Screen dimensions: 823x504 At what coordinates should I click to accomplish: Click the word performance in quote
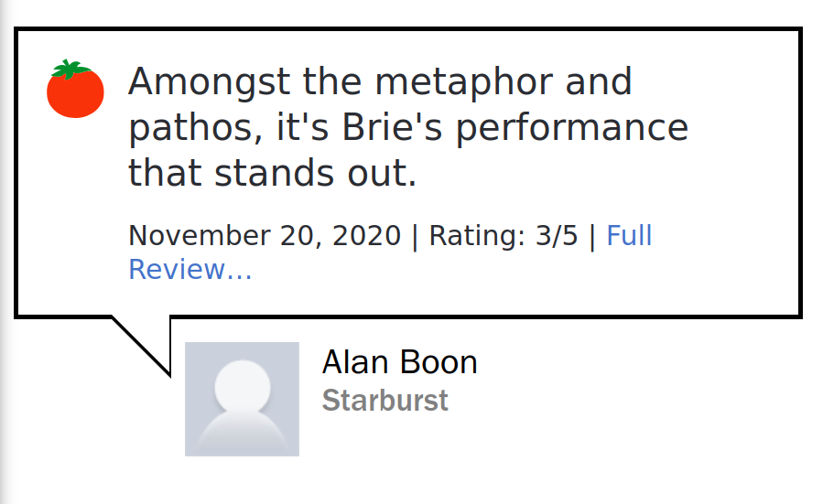click(x=571, y=128)
